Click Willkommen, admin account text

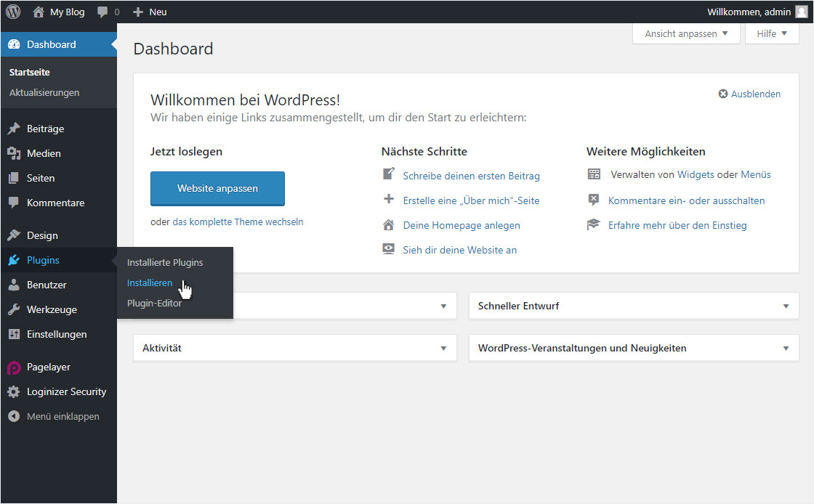point(749,12)
